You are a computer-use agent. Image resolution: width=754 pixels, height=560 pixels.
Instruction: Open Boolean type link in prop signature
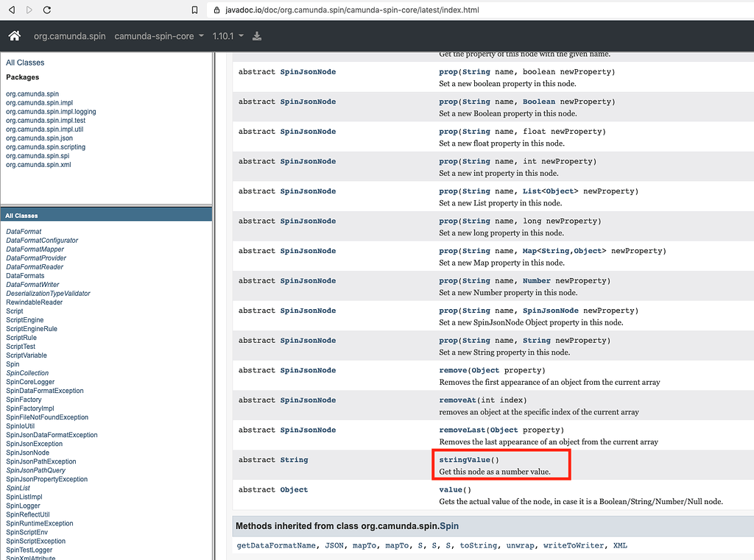point(538,102)
